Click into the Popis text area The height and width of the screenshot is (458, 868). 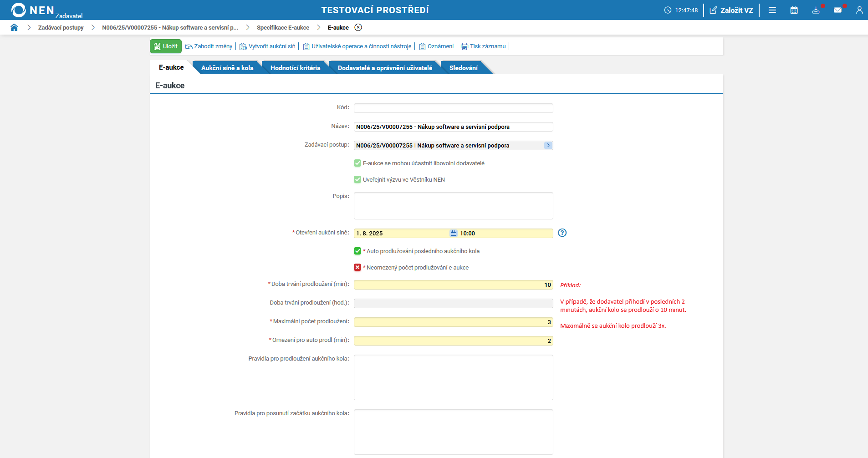pyautogui.click(x=453, y=206)
